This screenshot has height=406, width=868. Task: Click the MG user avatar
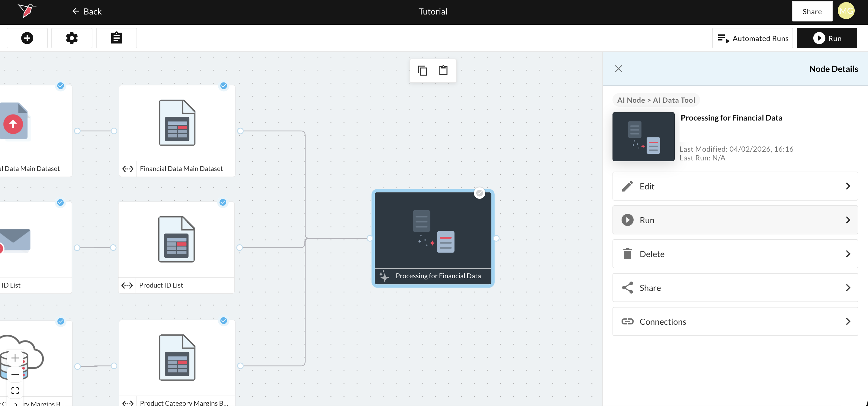tap(846, 11)
